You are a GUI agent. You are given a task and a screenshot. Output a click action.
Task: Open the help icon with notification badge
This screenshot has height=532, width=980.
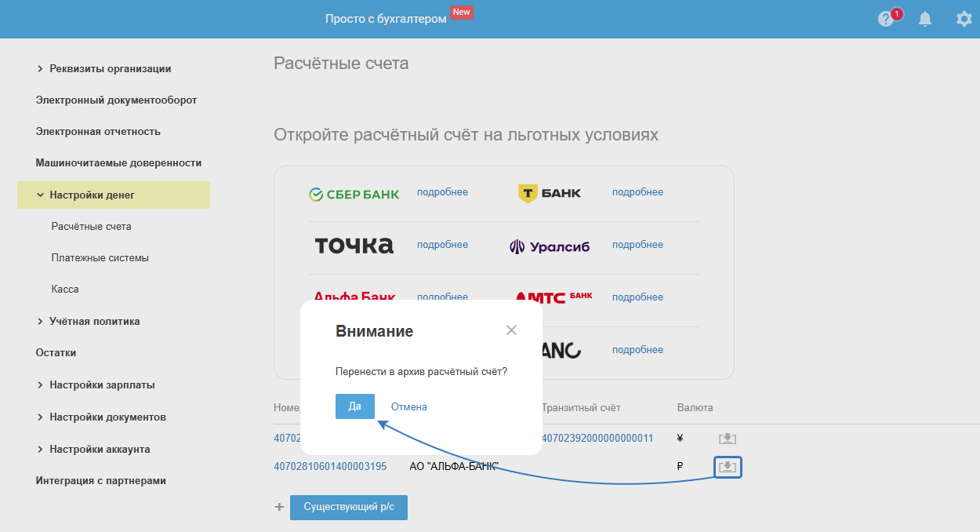point(886,19)
